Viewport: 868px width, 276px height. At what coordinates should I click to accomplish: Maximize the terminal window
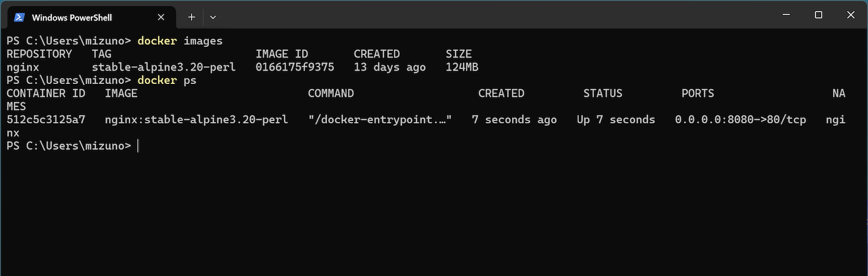[818, 15]
